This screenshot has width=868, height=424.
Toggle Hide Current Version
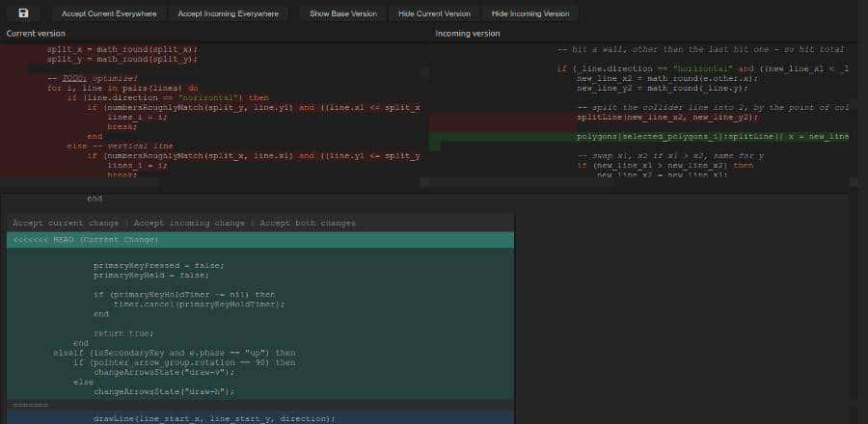434,13
